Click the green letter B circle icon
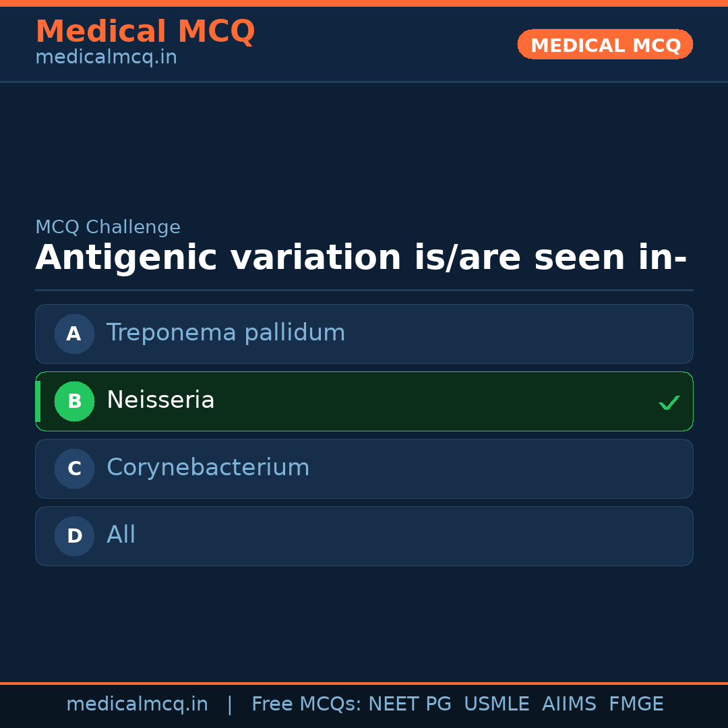 [74, 401]
